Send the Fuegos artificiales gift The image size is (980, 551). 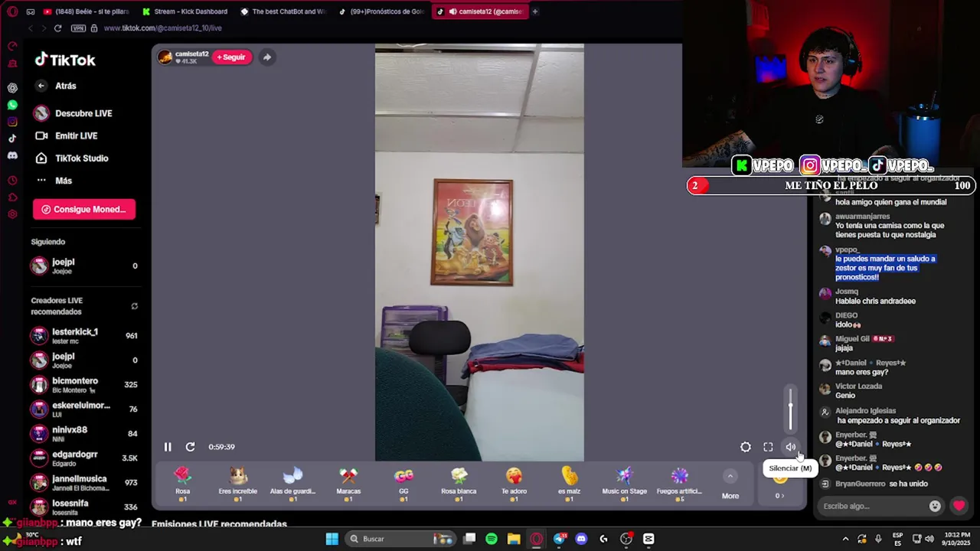coord(679,484)
